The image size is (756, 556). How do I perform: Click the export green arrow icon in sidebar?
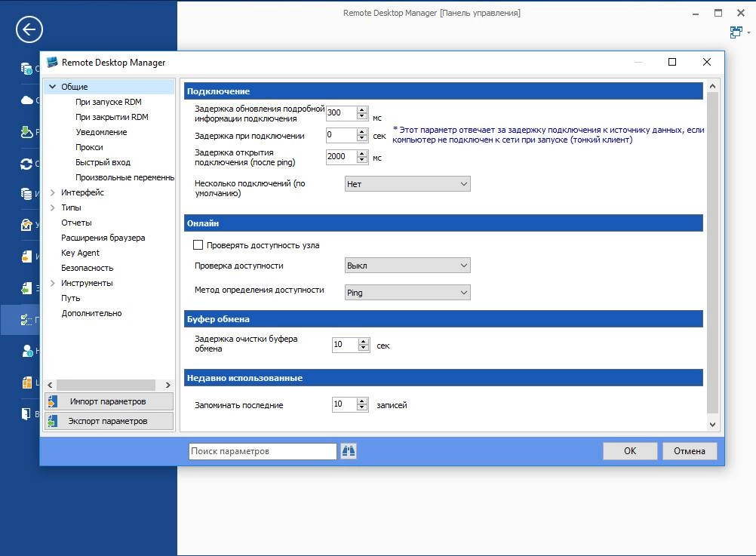pos(26,288)
